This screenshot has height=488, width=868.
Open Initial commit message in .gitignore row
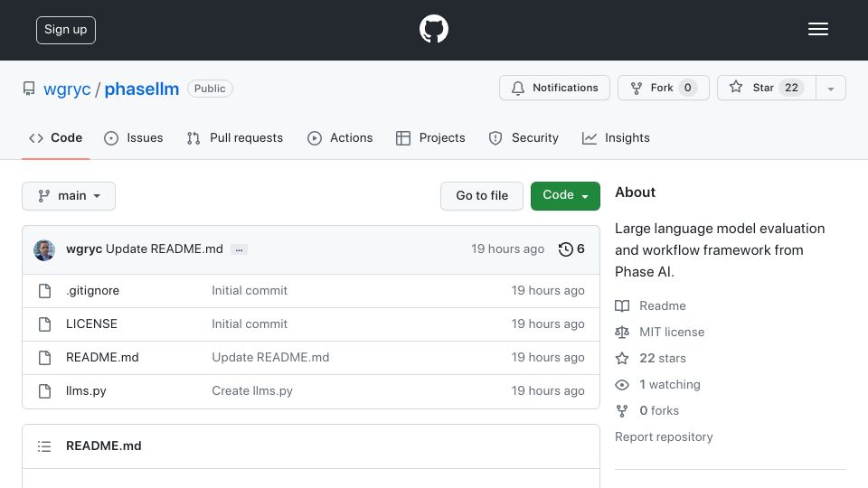click(250, 291)
